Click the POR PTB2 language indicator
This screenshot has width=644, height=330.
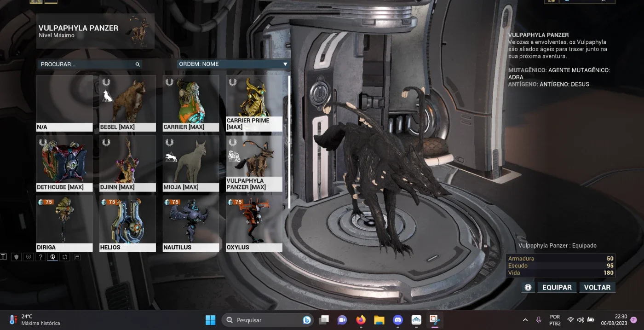555,320
